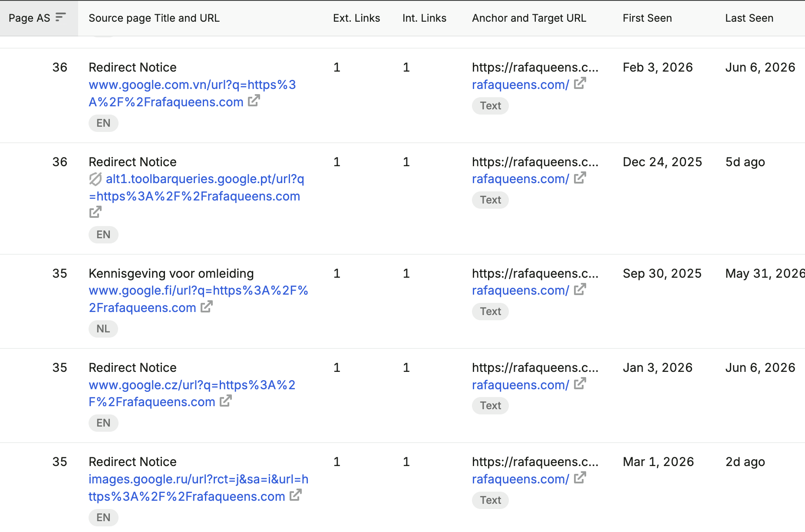Screen dimensions: 805x532
Task: Click EN tag under images.google.ru link
Action: pos(103,518)
